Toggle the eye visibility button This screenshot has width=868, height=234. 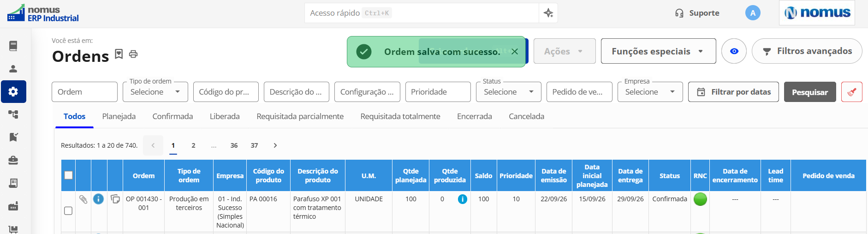[x=734, y=51]
